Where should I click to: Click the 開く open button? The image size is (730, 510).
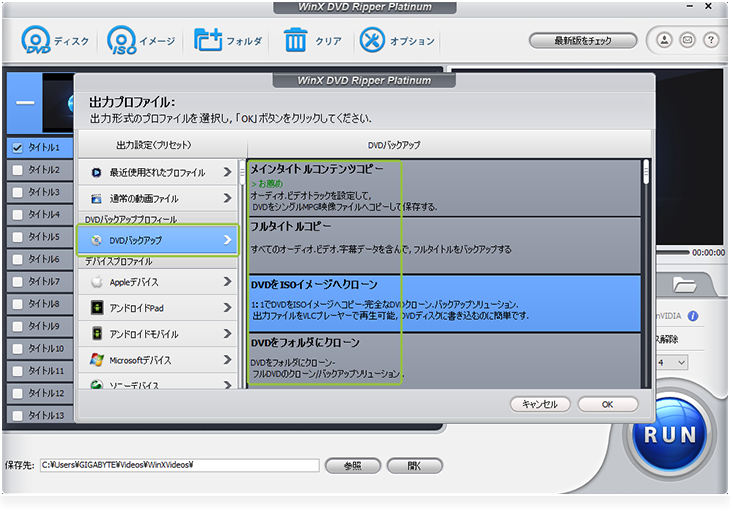pyautogui.click(x=414, y=465)
